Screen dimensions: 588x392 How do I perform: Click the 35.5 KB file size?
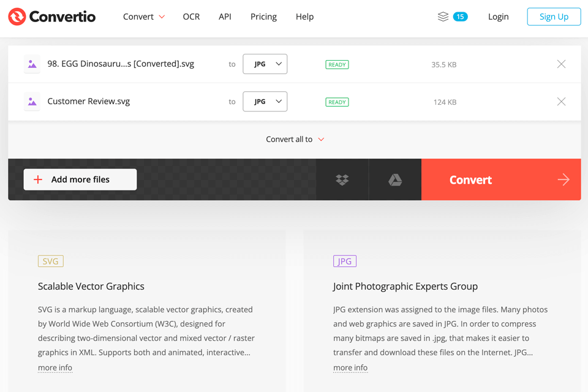pos(444,64)
